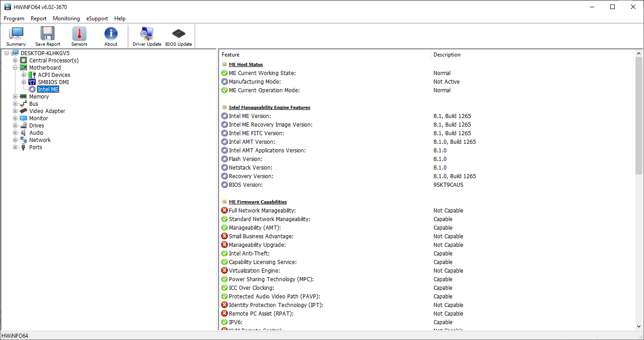The height and width of the screenshot is (340, 644).
Task: Expand the Audio tree node
Action: click(x=15, y=133)
